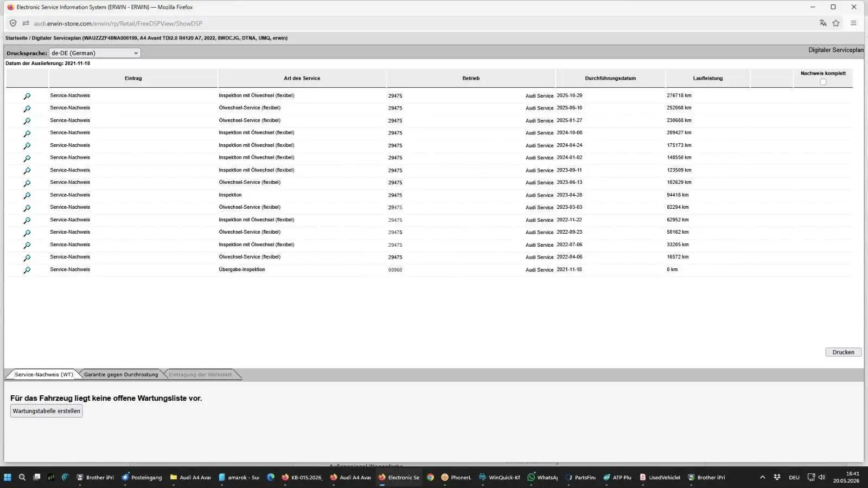This screenshot has width=868, height=488.
Task: Open magnifier for 2024-04-24 service entry
Action: 27,146
